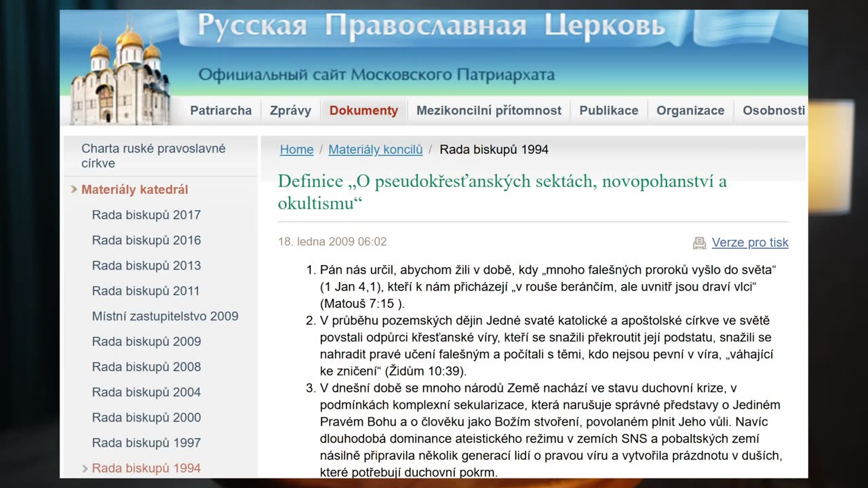Open Rada biskupů 2009
Screen dimensions: 868x488
click(x=146, y=342)
